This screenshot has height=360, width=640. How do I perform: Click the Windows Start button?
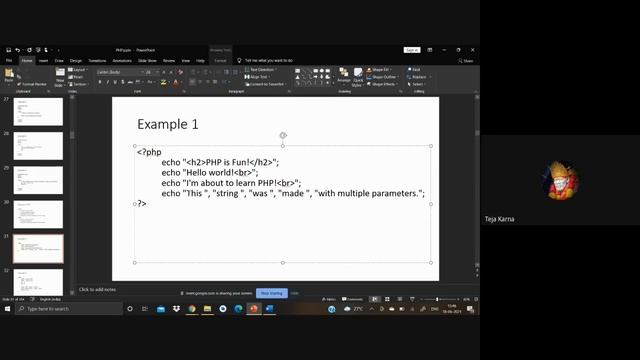[7, 309]
